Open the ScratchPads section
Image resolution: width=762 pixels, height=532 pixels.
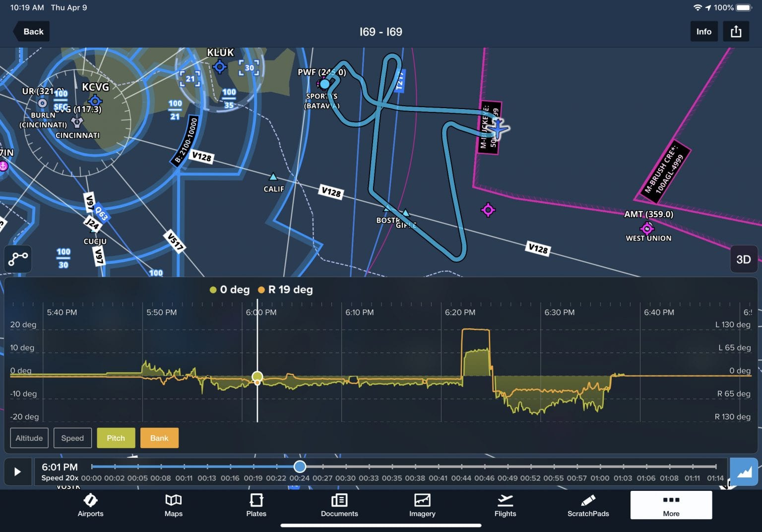[x=588, y=505]
